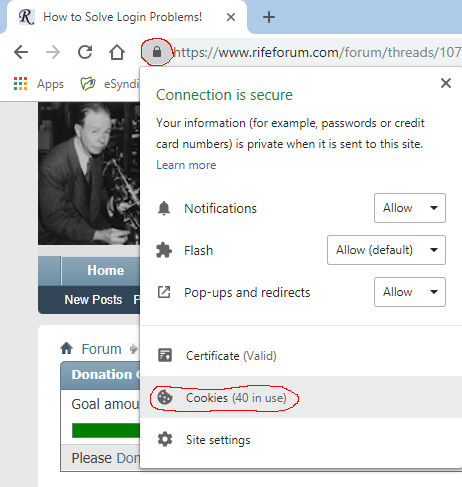The width and height of the screenshot is (462, 487).
Task: Click the forward navigation arrow
Action: tap(53, 52)
